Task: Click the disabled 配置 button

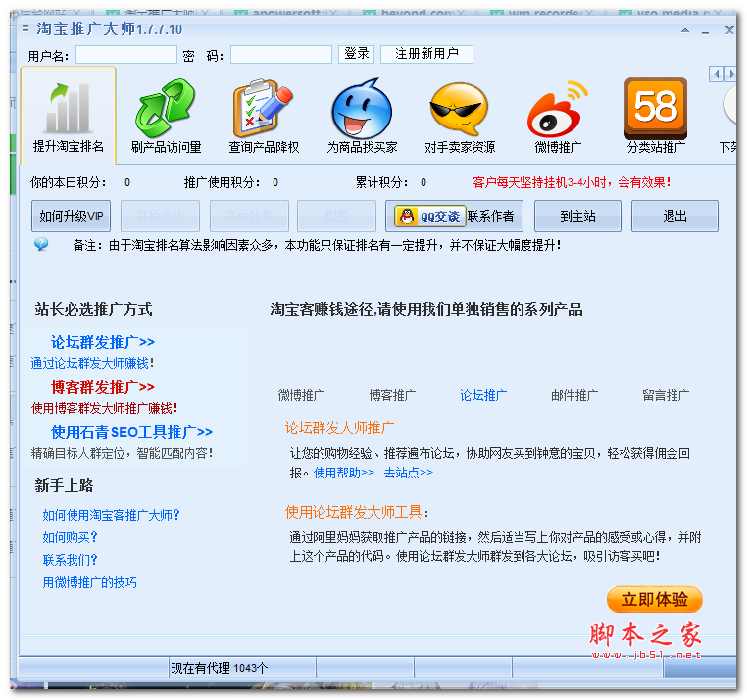Action: [336, 217]
